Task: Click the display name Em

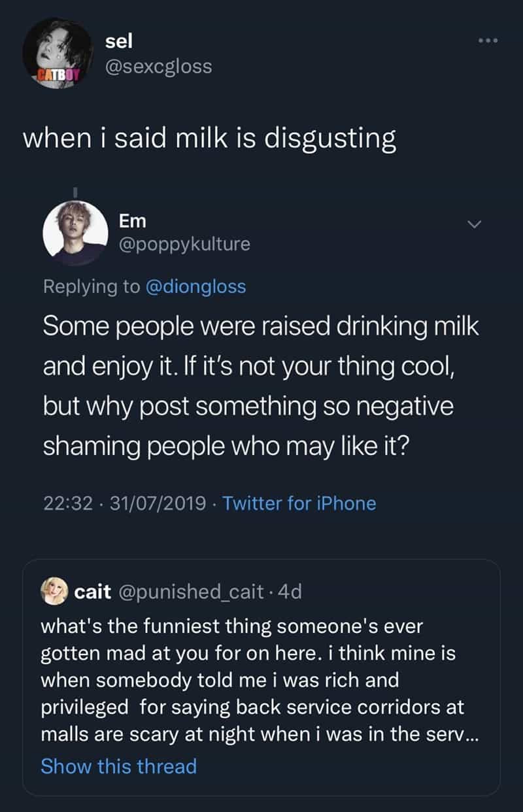Action: tap(133, 221)
